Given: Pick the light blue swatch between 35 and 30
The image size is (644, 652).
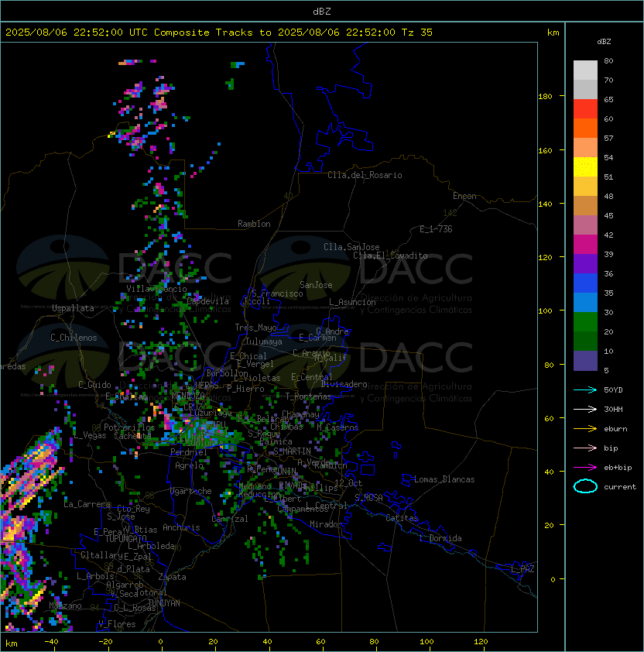Looking at the screenshot, I should [585, 302].
